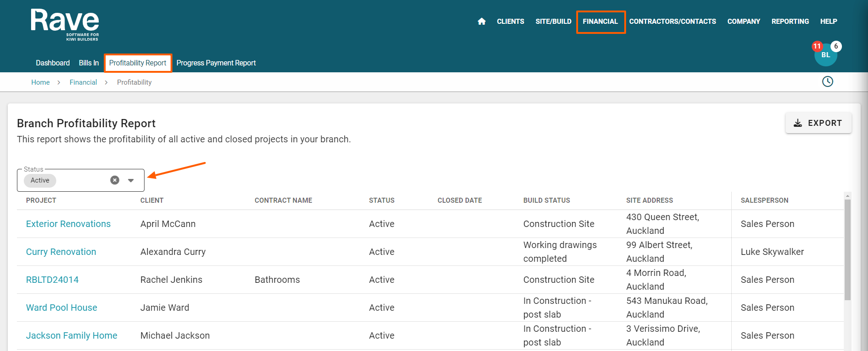Viewport: 868px width, 351px height.
Task: Open the Exterior Renovations project
Action: pos(68,224)
